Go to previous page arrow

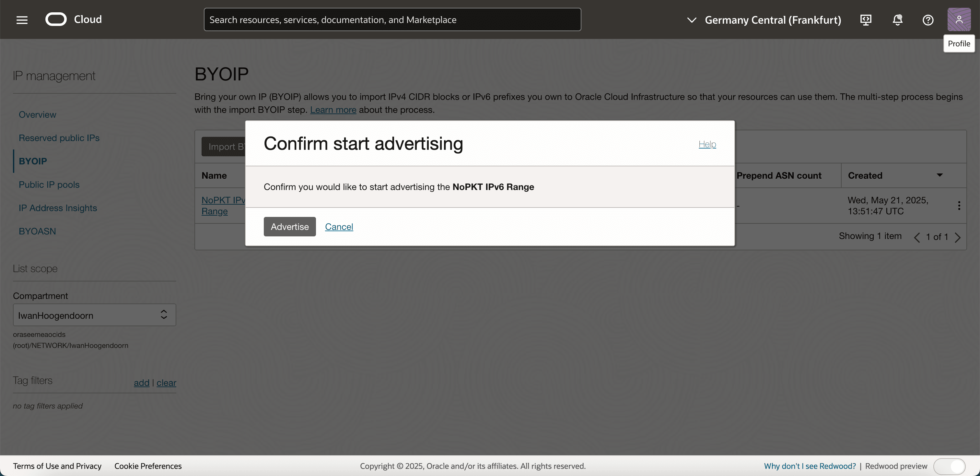(x=917, y=237)
